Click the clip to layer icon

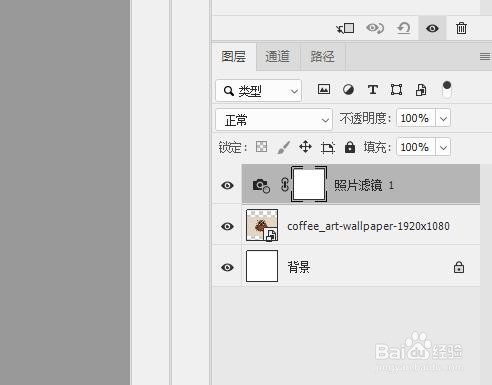[345, 28]
